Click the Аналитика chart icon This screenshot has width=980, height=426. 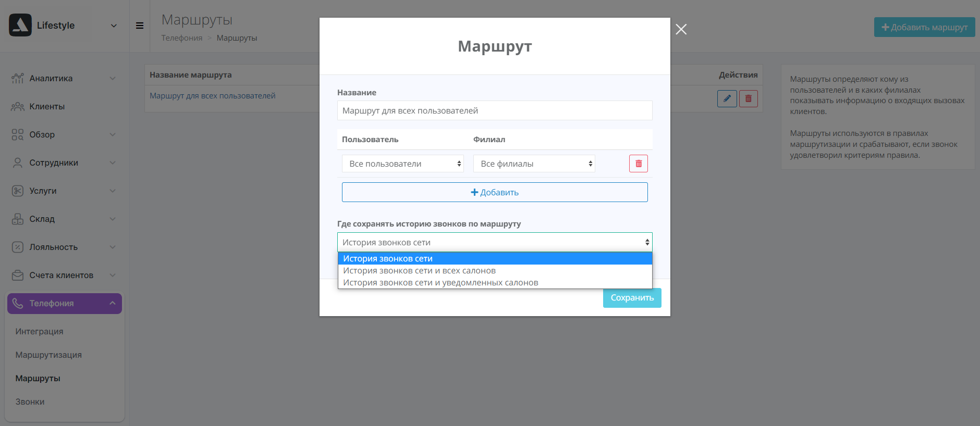tap(18, 78)
